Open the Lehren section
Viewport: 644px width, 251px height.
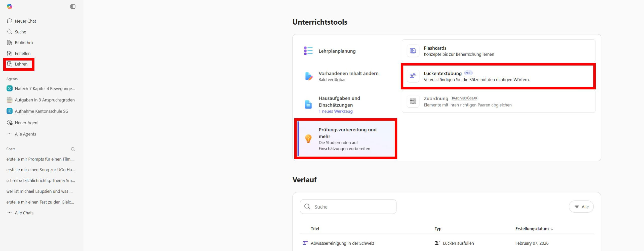21,64
